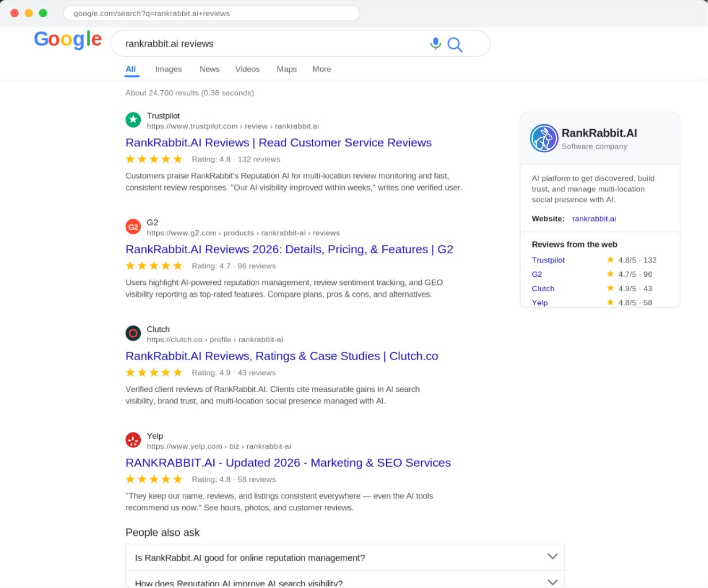Image resolution: width=708 pixels, height=588 pixels.
Task: Click the 'People also ask' heading
Action: click(x=163, y=533)
